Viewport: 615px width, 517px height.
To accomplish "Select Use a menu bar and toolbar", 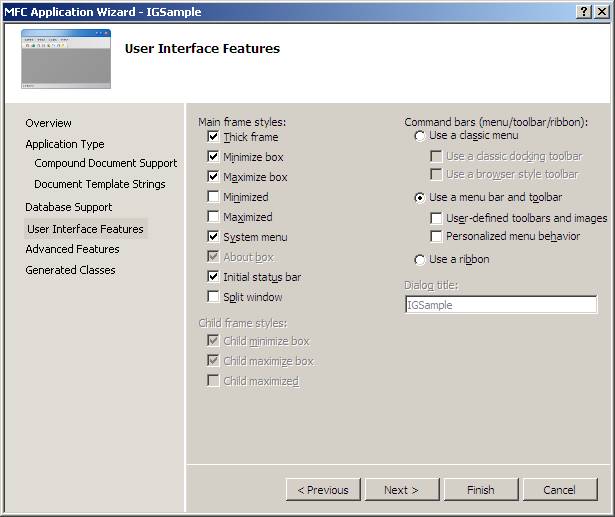I will 420,198.
